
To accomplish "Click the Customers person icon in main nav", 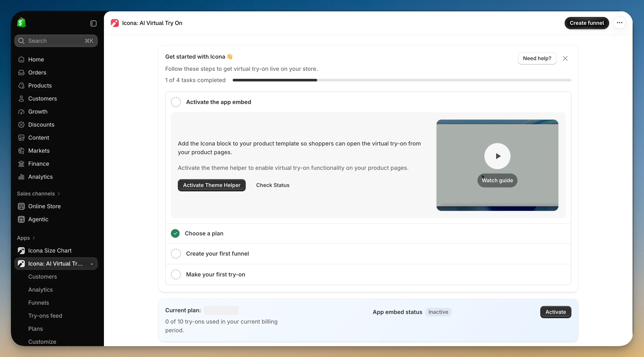I will [x=21, y=99].
